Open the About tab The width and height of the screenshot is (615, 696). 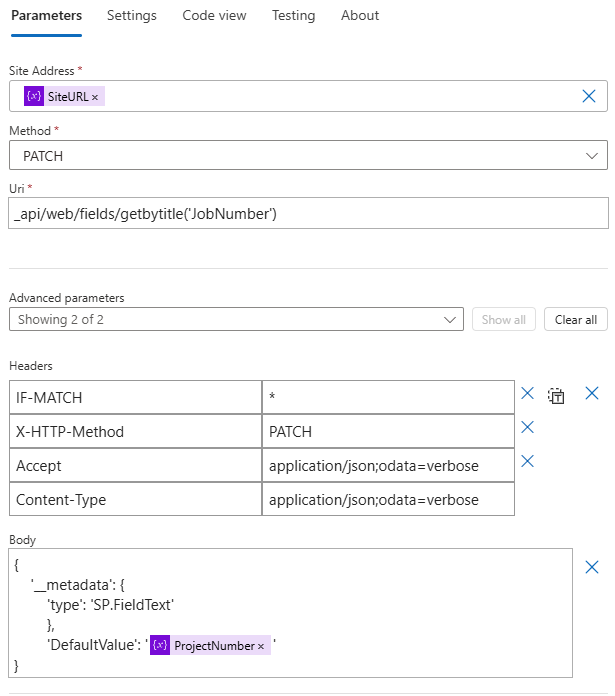click(x=360, y=15)
